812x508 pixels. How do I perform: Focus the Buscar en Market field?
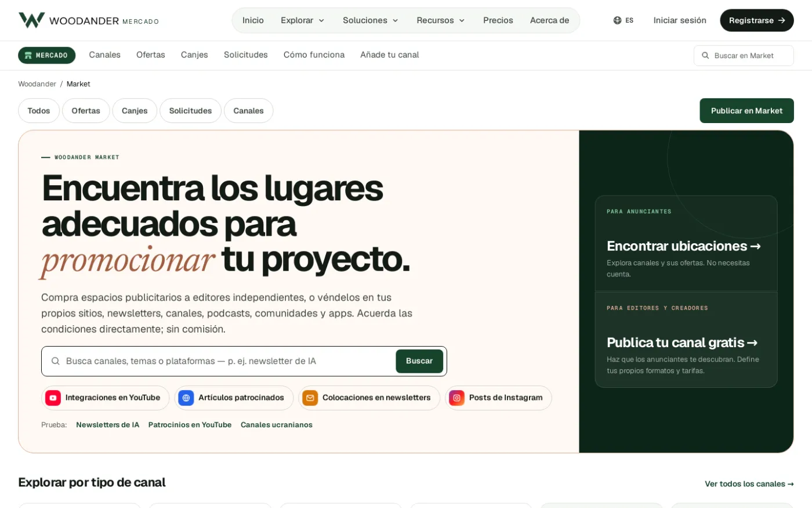744,56
